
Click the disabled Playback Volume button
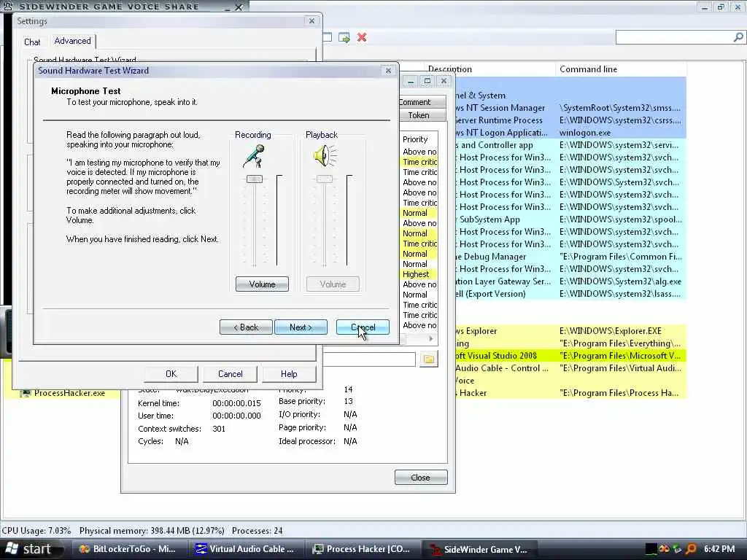tap(333, 284)
